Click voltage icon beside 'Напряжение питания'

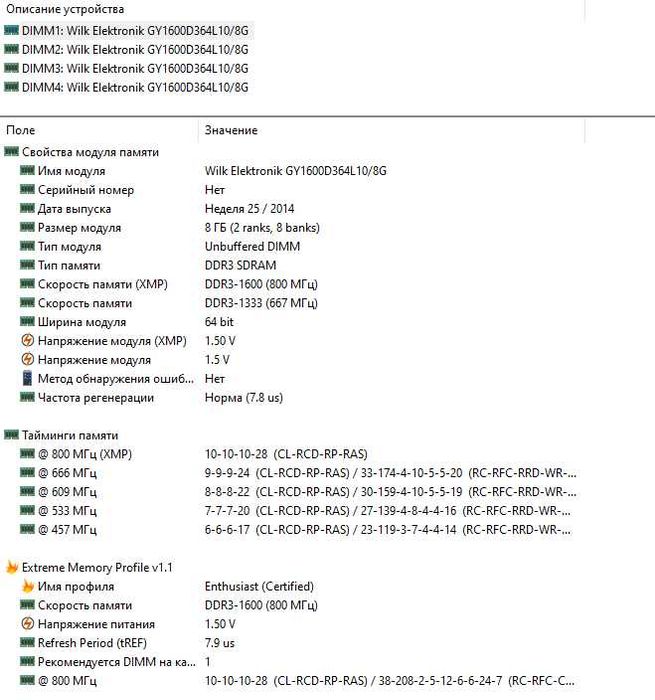(x=28, y=623)
